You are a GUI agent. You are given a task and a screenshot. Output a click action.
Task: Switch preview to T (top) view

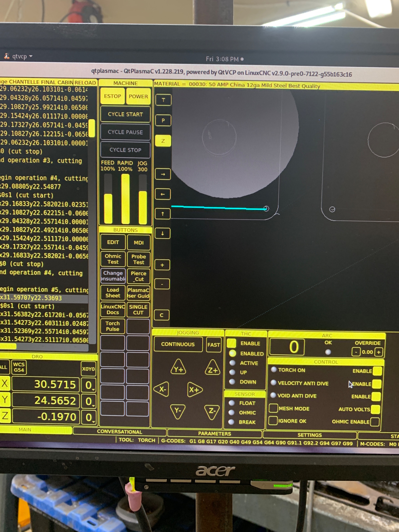[164, 100]
